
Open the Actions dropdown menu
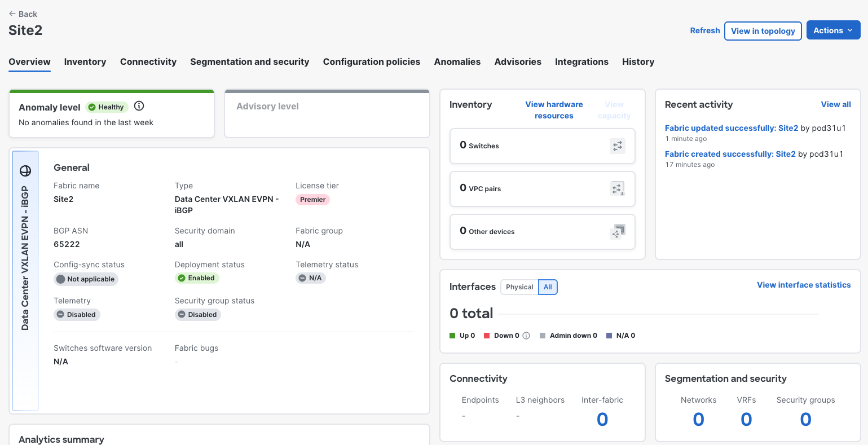pyautogui.click(x=833, y=30)
